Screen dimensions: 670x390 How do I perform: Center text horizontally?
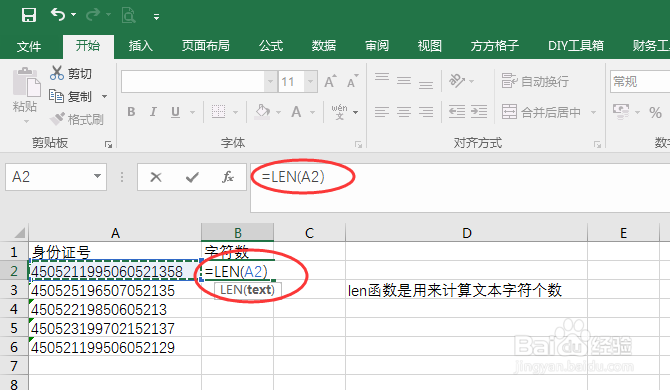pos(404,112)
